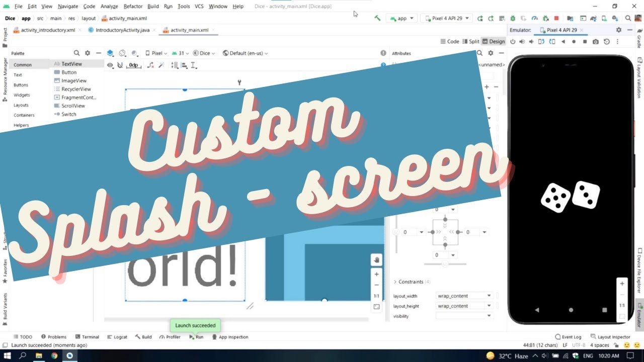Click the Infer Constraints magic wand
Screen dimensions: 644x362
[162, 65]
